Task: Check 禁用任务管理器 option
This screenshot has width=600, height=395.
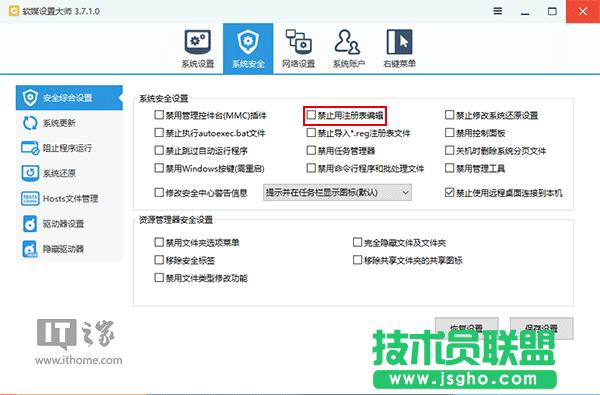Action: 311,150
